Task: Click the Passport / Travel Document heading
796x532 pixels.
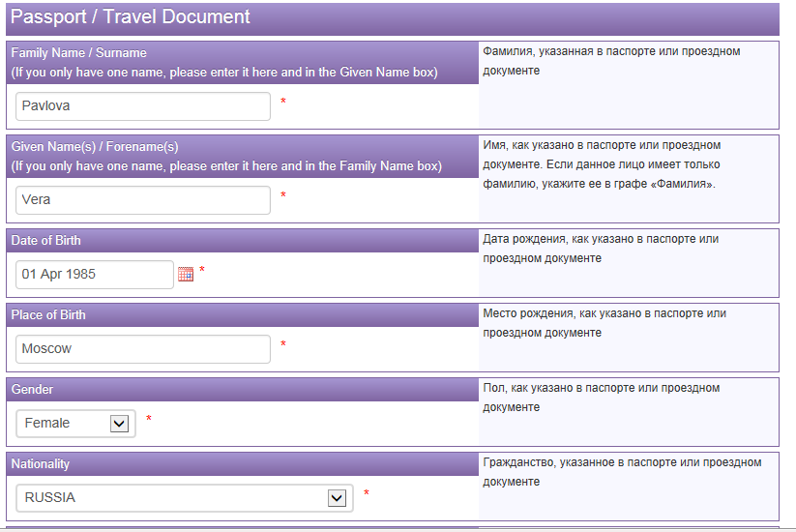Action: [131, 16]
